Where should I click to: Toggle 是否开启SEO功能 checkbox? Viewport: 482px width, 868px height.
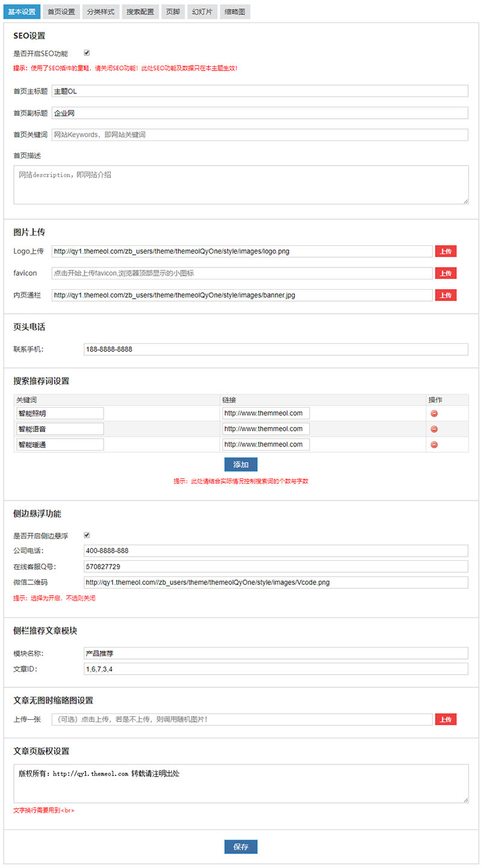[x=87, y=53]
